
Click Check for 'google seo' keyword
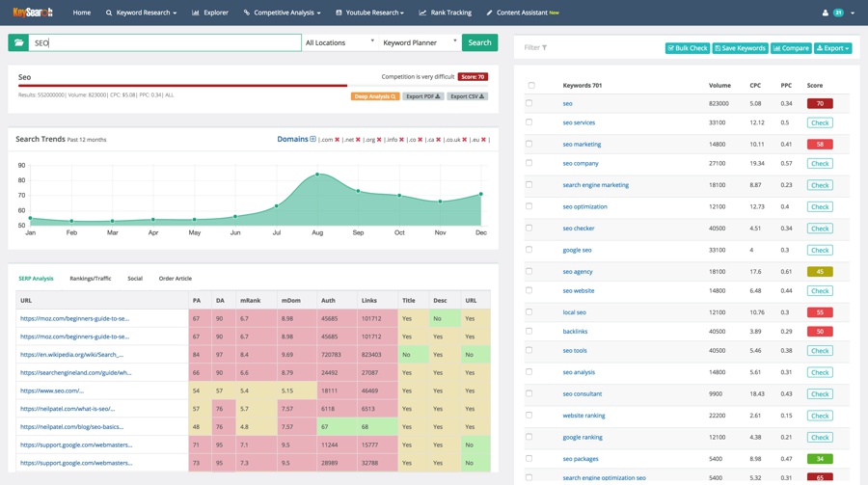tap(819, 251)
